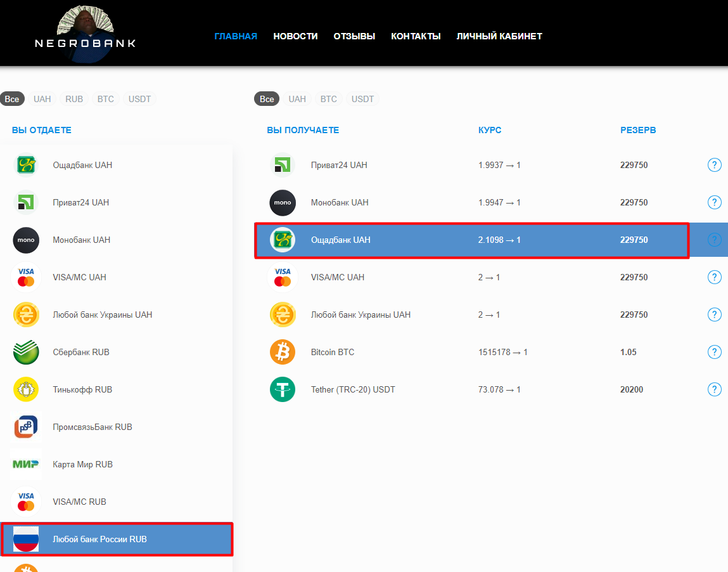
Task: Click the Monobank icon in the give list
Action: point(26,240)
